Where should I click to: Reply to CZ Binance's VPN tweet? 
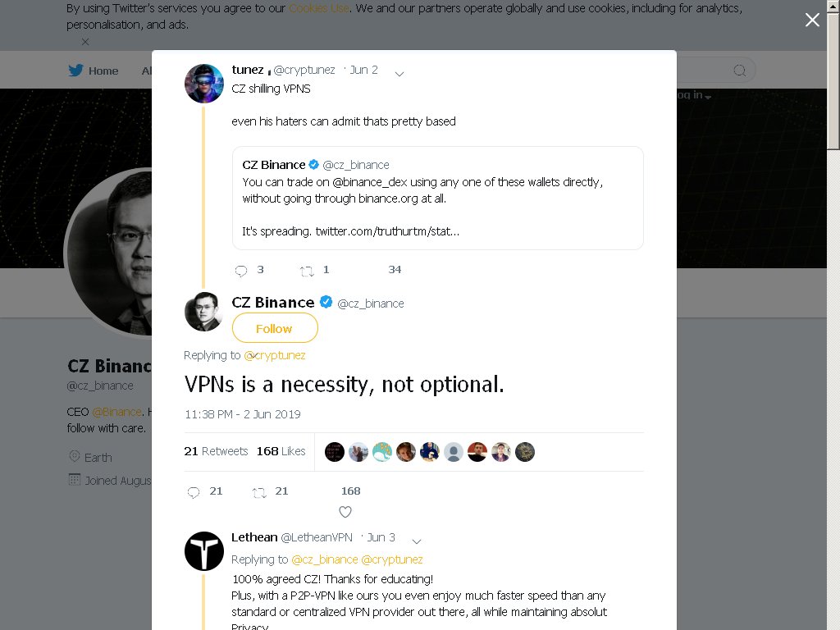pos(194,492)
